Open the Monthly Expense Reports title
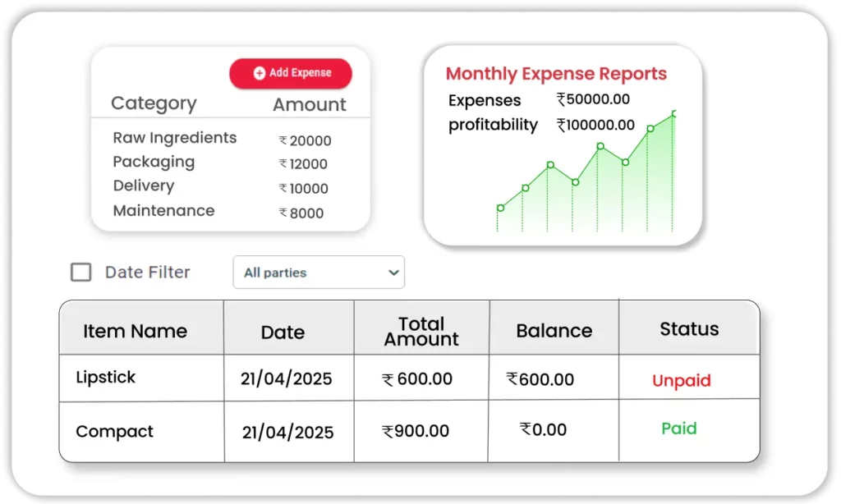841x504 pixels. coord(556,74)
